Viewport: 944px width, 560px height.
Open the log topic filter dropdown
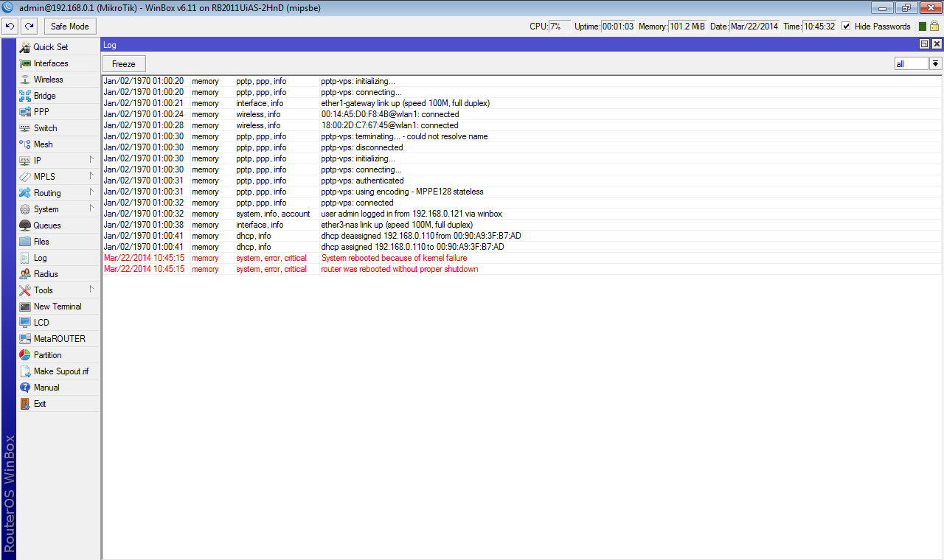tap(935, 64)
